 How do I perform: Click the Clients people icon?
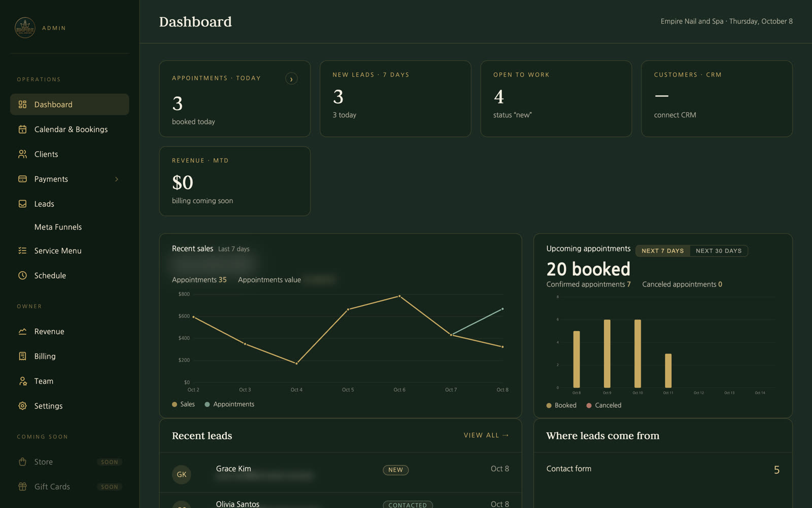tap(22, 154)
